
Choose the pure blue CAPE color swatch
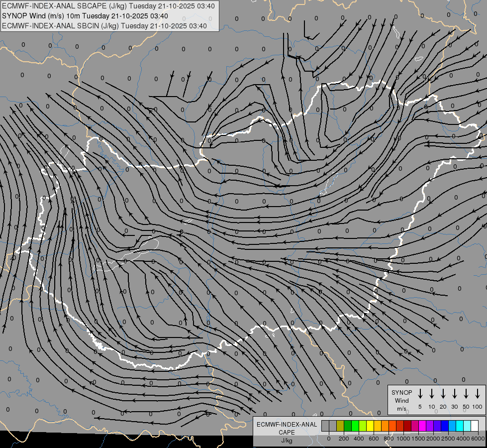pos(444,426)
